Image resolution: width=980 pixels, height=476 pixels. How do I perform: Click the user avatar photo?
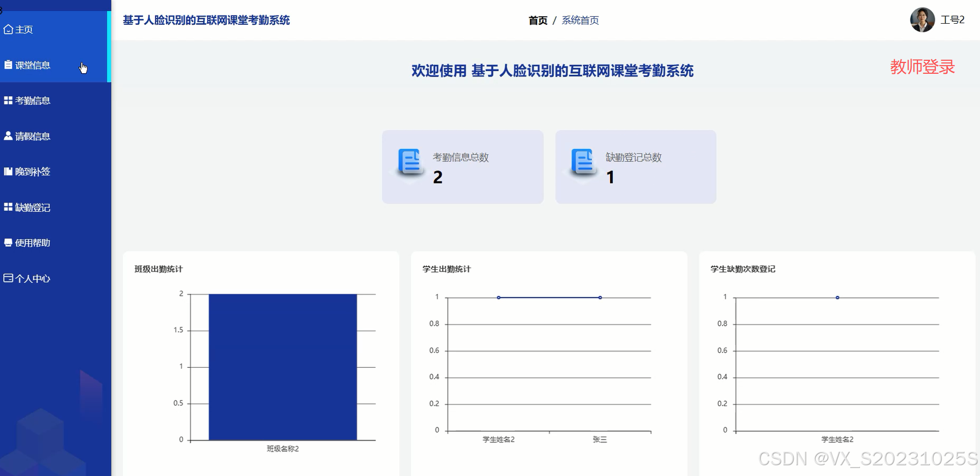click(x=922, y=20)
